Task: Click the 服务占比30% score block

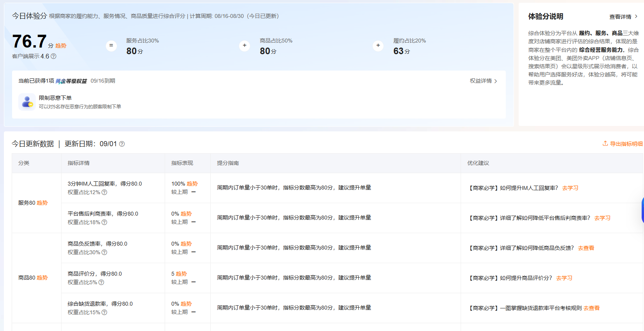Action: point(143,46)
